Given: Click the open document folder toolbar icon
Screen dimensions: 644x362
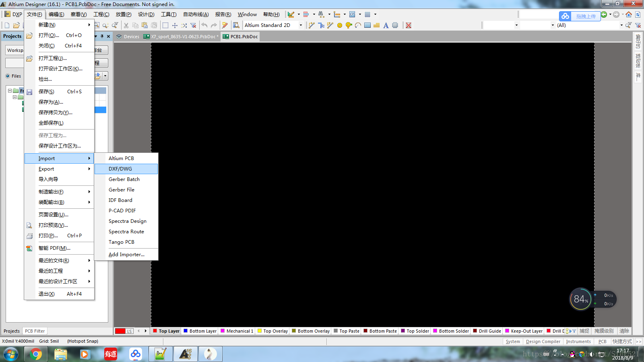Looking at the screenshot, I should (17, 25).
